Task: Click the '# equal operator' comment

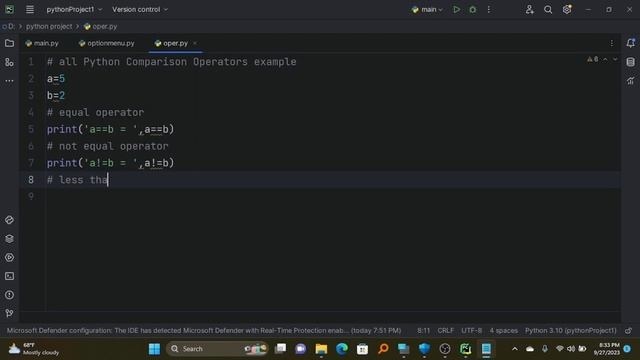Action: point(95,112)
